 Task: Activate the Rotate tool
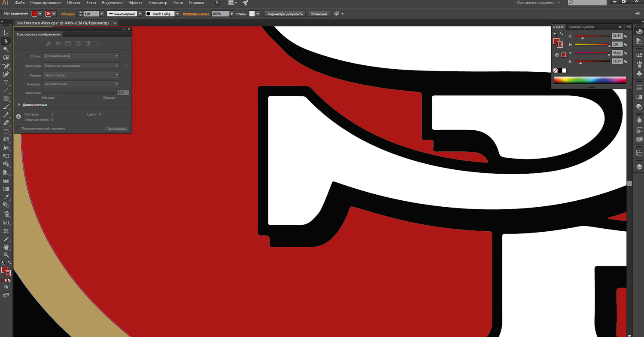[6, 132]
